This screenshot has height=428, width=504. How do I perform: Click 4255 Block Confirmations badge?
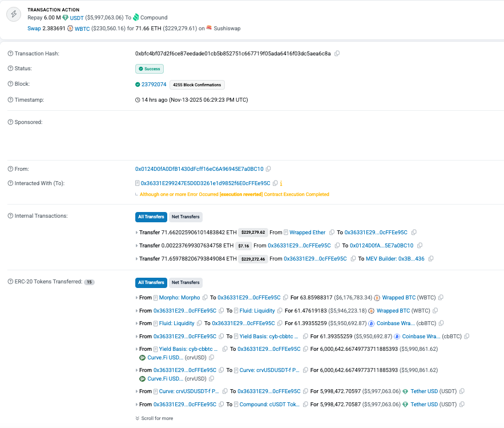[x=197, y=85]
